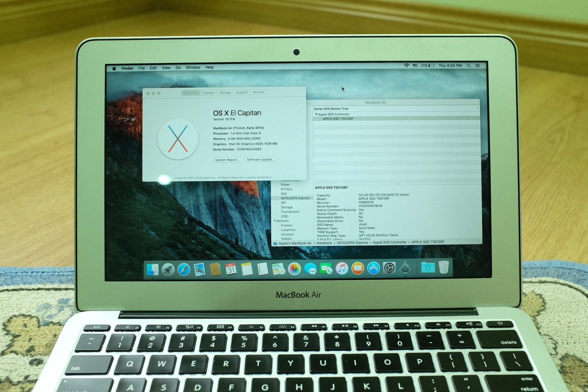
Task: Collapse the Apple SSD Controller tree
Action: pos(316,114)
